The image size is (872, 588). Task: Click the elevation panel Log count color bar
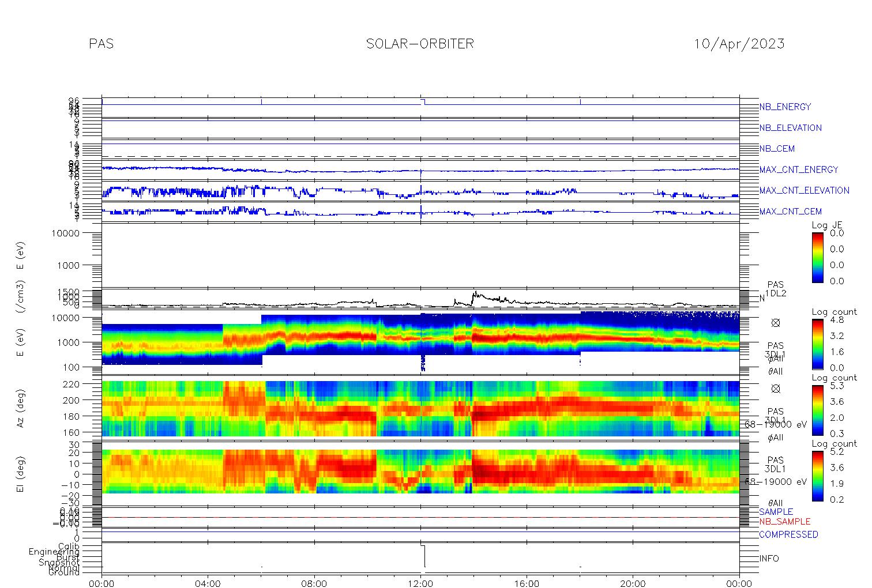click(817, 476)
